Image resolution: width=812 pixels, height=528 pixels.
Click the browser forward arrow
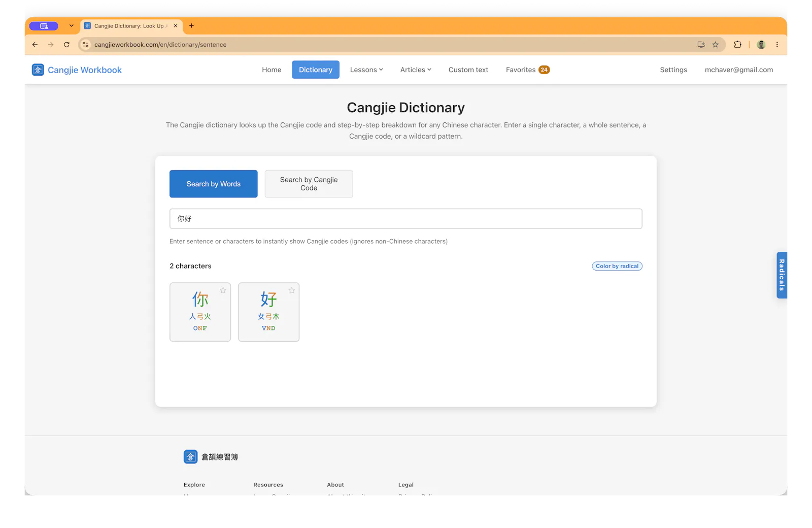51,45
